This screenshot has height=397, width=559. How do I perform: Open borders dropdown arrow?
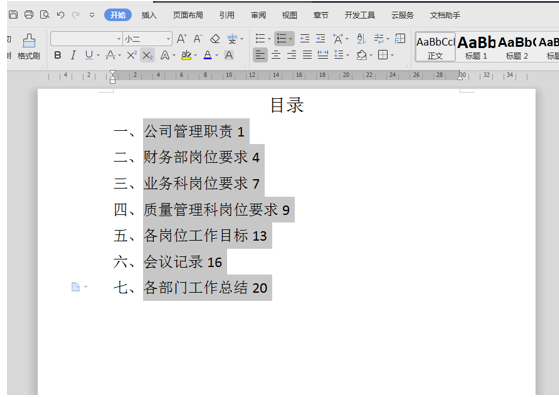click(x=392, y=55)
